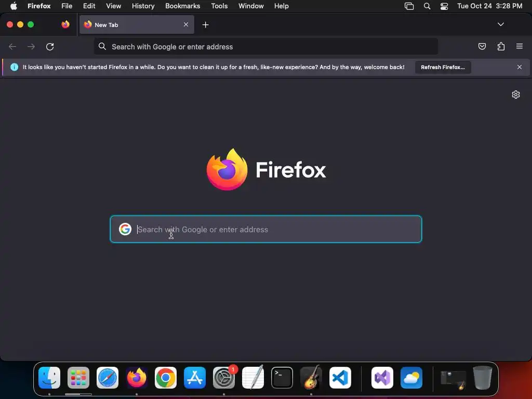Click the magnifier icon in address bar

(102, 46)
